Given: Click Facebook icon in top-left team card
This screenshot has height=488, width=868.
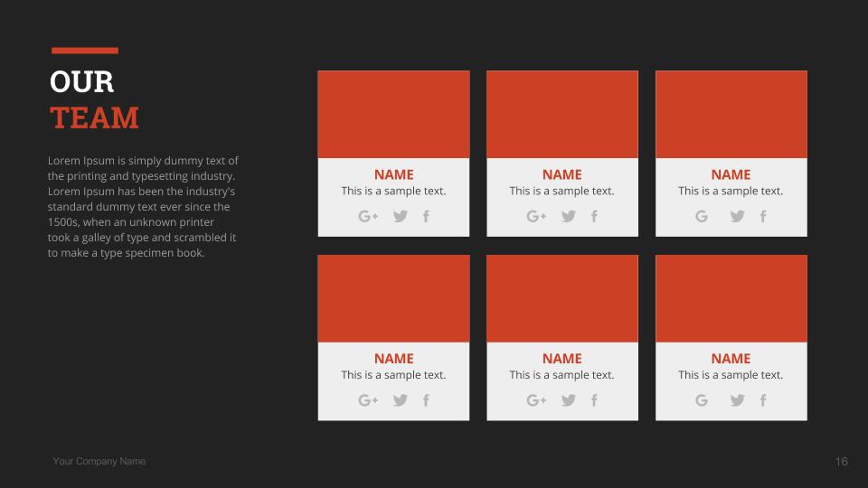Looking at the screenshot, I should point(426,216).
